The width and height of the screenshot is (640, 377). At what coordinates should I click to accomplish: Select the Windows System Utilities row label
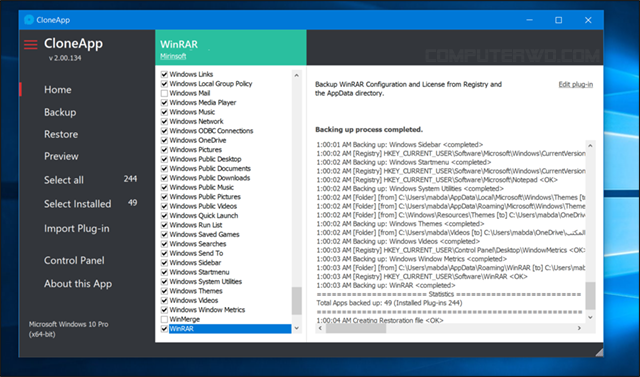click(x=206, y=282)
